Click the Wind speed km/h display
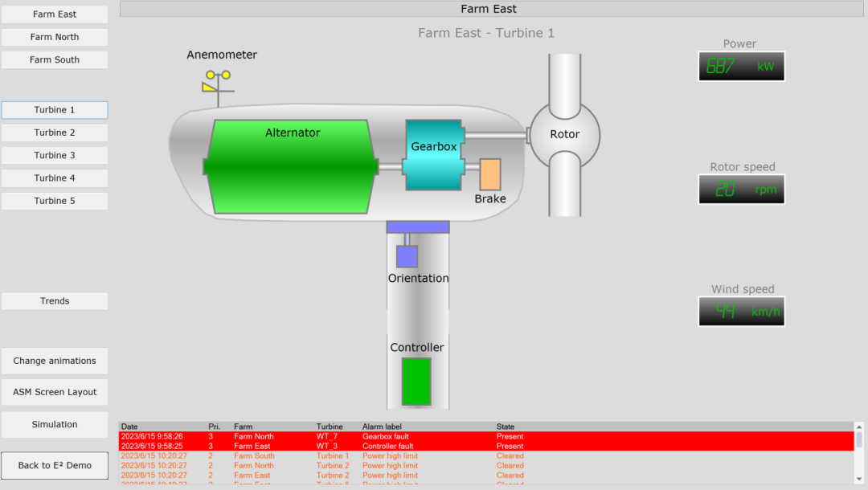The width and height of the screenshot is (868, 490). 741,312
